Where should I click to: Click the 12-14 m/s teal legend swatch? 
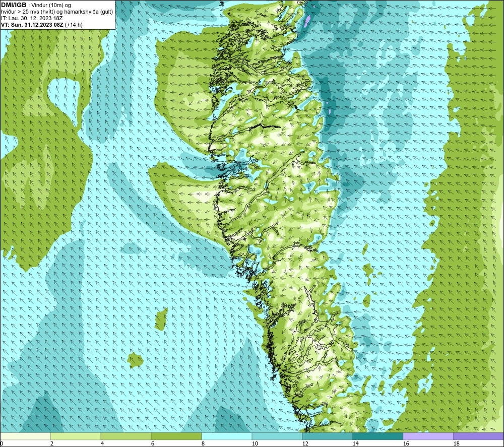pos(327,436)
